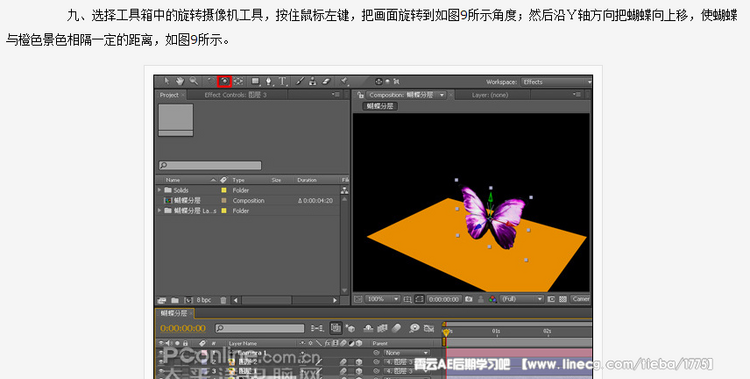Create a new folder in Project panel

coord(175,300)
